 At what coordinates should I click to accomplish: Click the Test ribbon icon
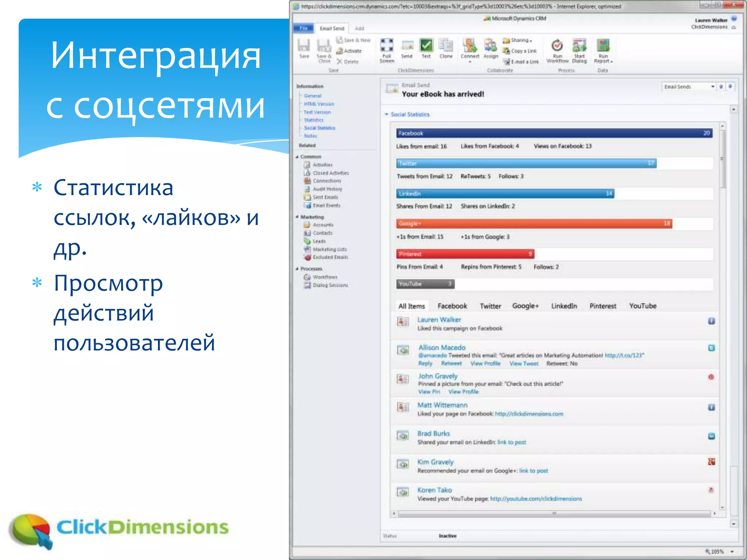426,48
